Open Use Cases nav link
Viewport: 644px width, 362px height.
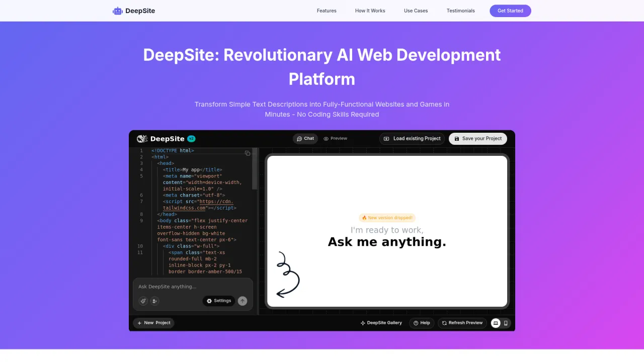(416, 11)
